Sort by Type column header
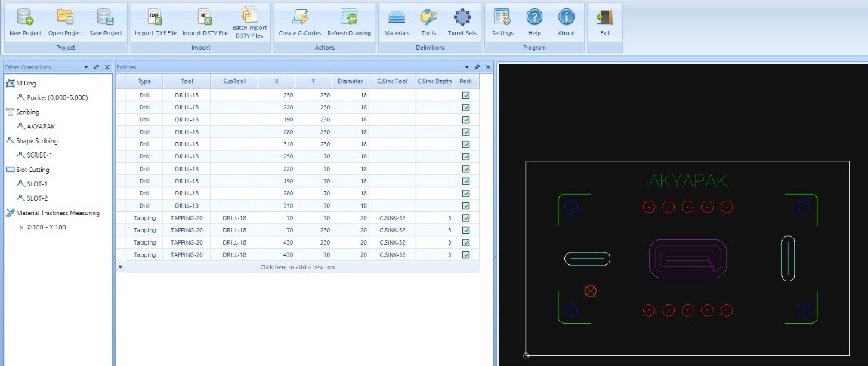 pyautogui.click(x=144, y=82)
